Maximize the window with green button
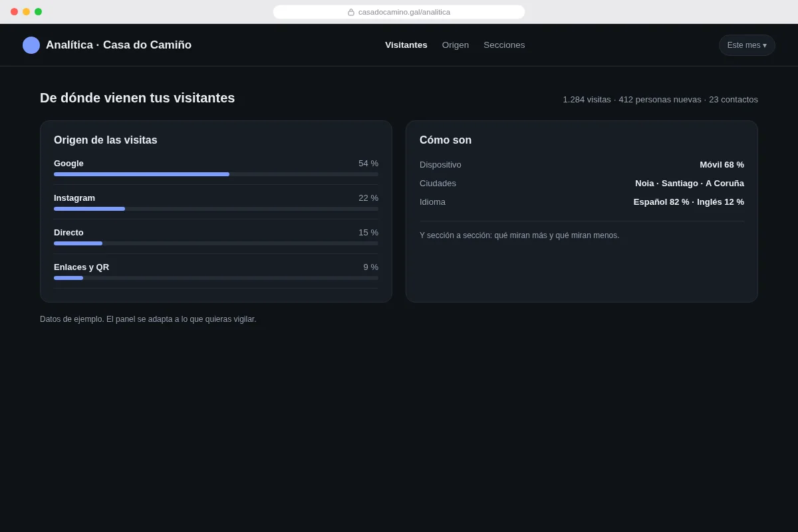 pos(38,12)
